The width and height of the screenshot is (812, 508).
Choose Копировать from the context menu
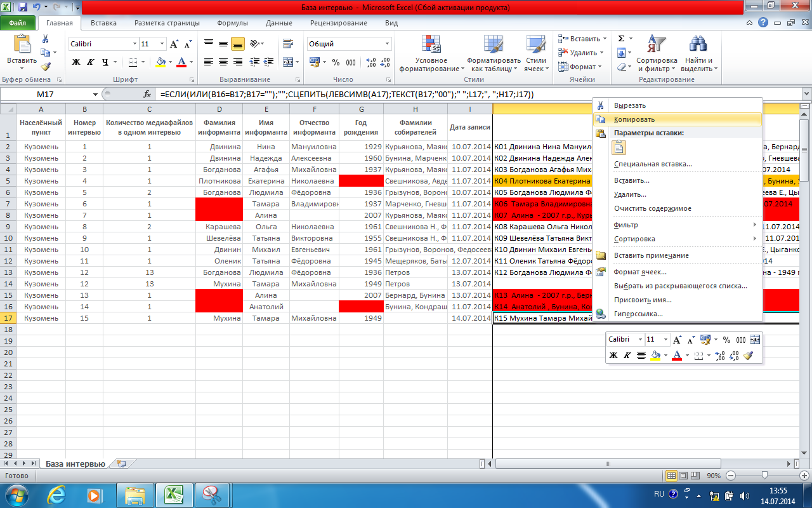pyautogui.click(x=634, y=119)
